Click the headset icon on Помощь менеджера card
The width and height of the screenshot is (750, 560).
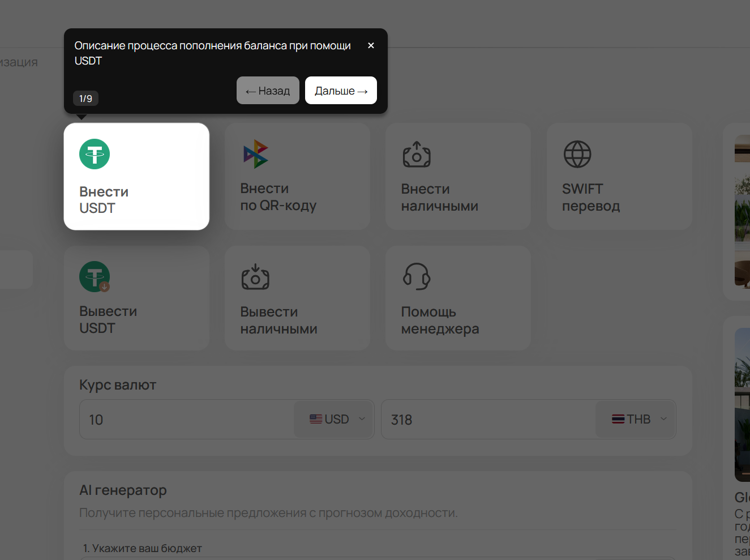tap(417, 276)
